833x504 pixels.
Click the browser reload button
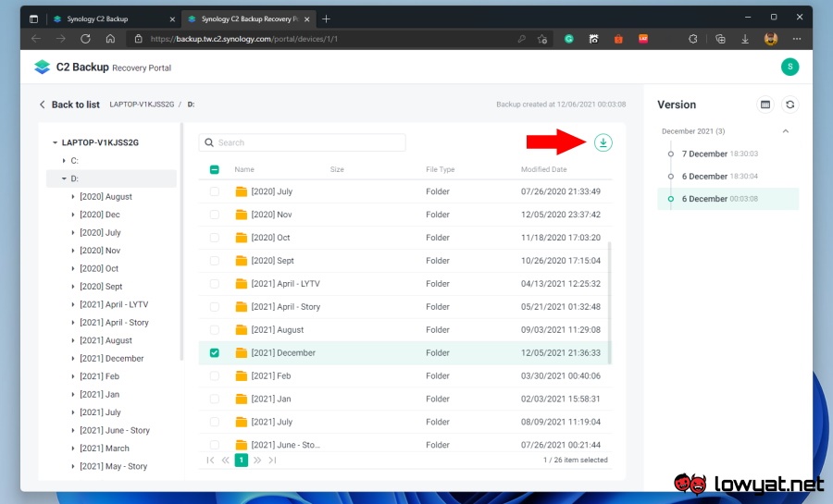pyautogui.click(x=85, y=39)
